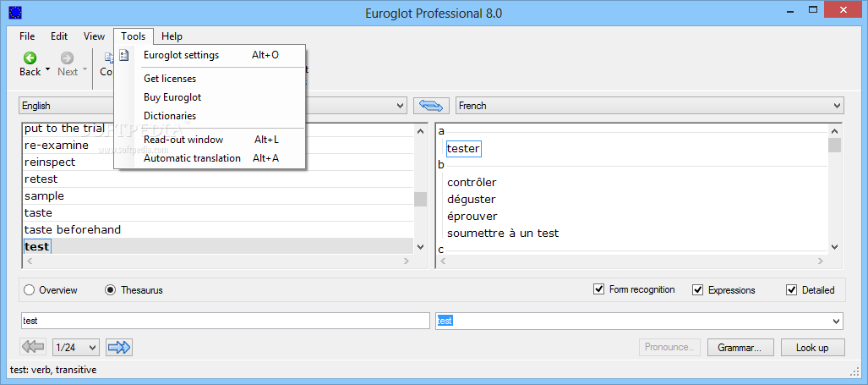The width and height of the screenshot is (868, 385).
Task: Open Read-out window menu entry
Action: coord(210,140)
